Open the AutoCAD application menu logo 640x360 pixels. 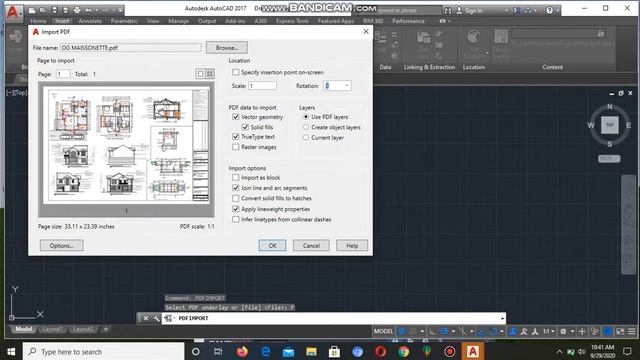pos(13,13)
